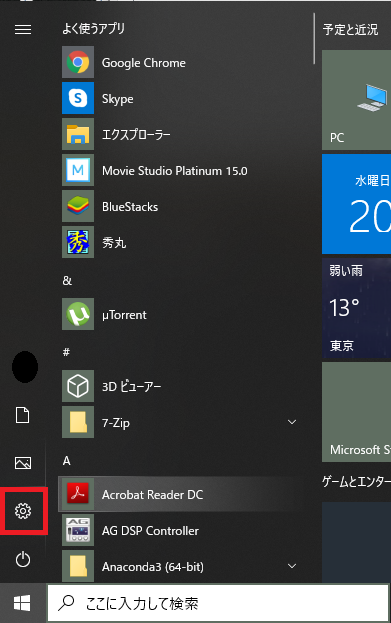Open the calendar tile showing 水曜日

(356, 204)
